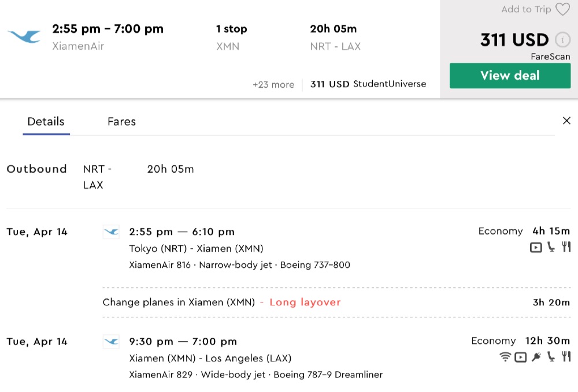Image resolution: width=578 pixels, height=392 pixels.
Task: Click the meal icon on the Xiamen–Los Angeles leg
Action: point(566,357)
